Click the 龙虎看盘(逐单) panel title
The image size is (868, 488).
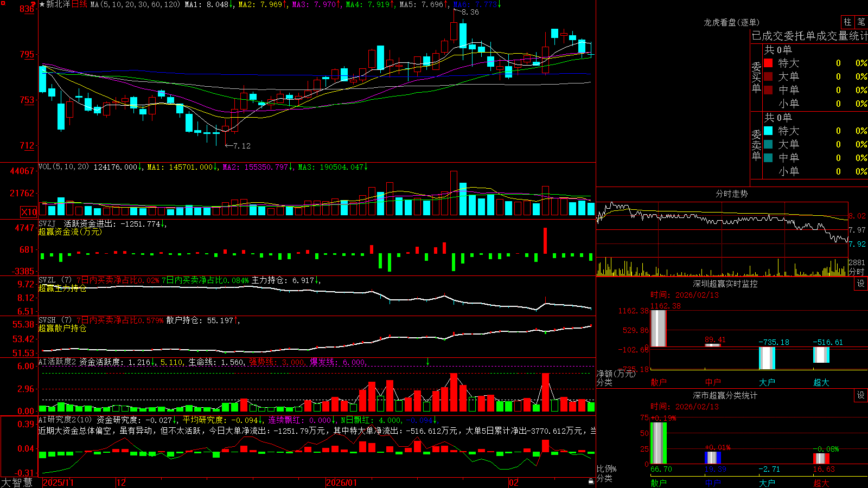point(731,22)
